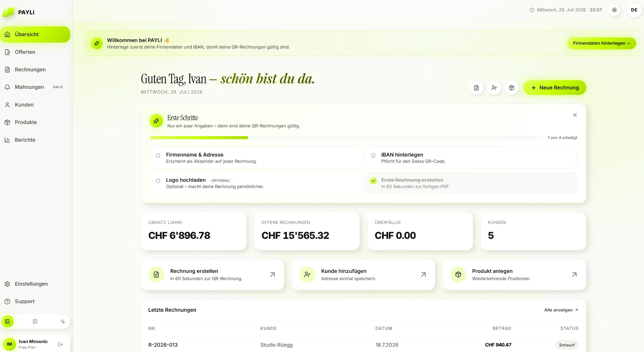The image size is (644, 352).
Task: Click the logout icon next to Ivan Mirosnic
Action: pos(61,344)
